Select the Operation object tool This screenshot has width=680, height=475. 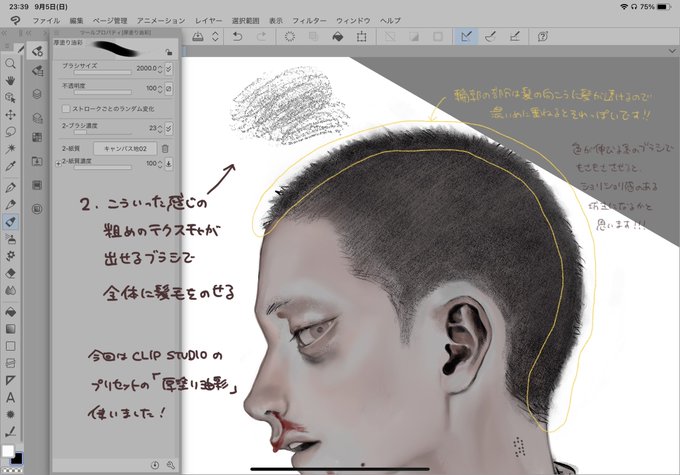pos(10,98)
